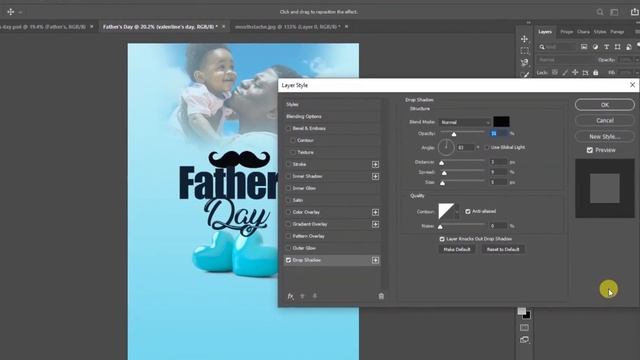Click the New Style button
Screen dimensions: 640x360
(604, 136)
